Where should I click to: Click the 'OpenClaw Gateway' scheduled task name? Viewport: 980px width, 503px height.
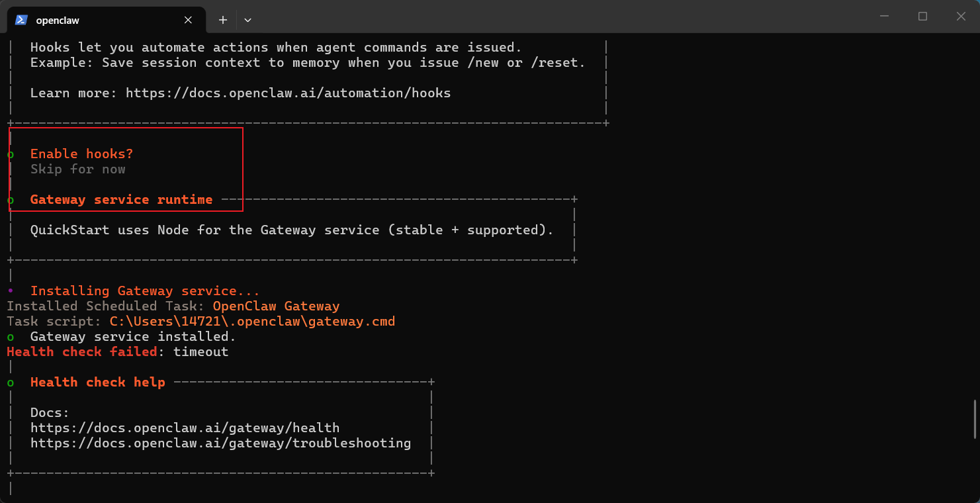pos(276,306)
